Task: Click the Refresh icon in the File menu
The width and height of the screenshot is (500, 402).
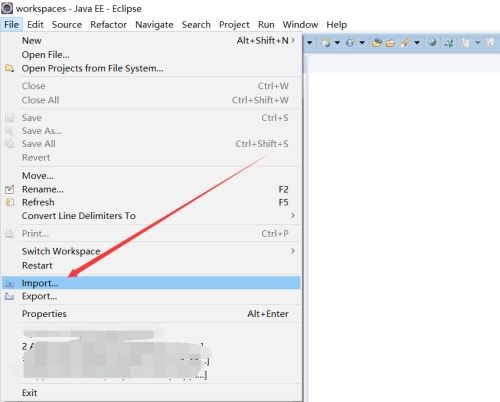Action: [9, 202]
